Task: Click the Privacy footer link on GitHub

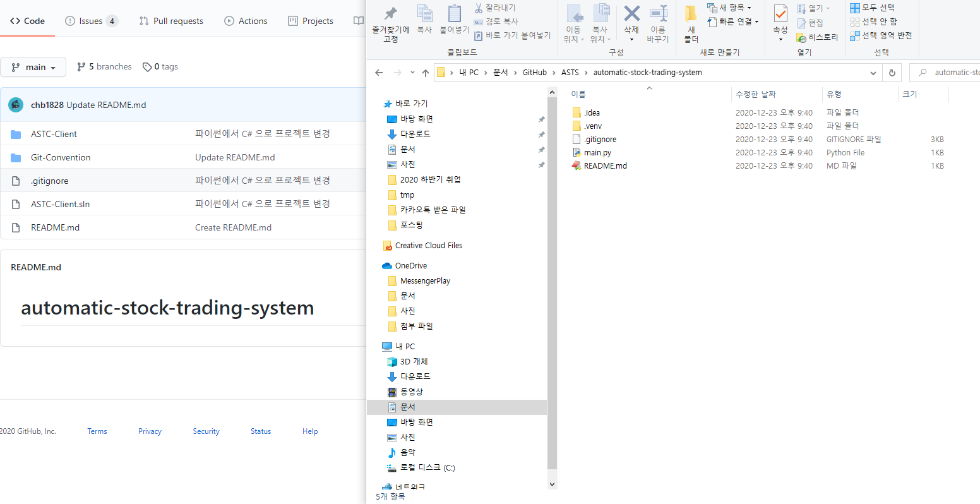Action: [150, 431]
